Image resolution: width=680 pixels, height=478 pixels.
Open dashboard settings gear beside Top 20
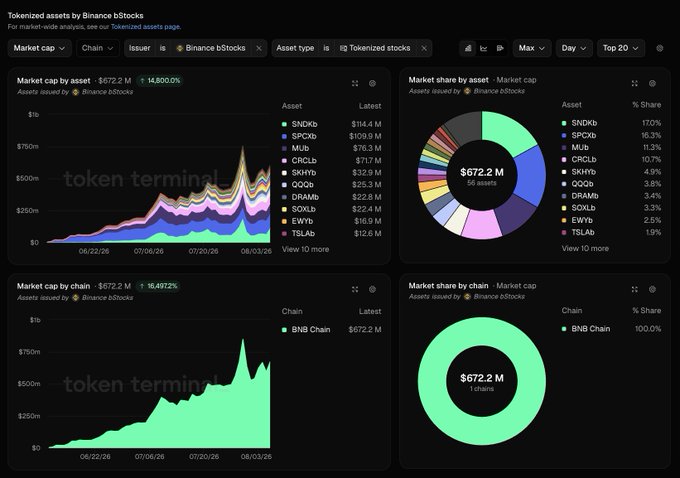tap(660, 48)
